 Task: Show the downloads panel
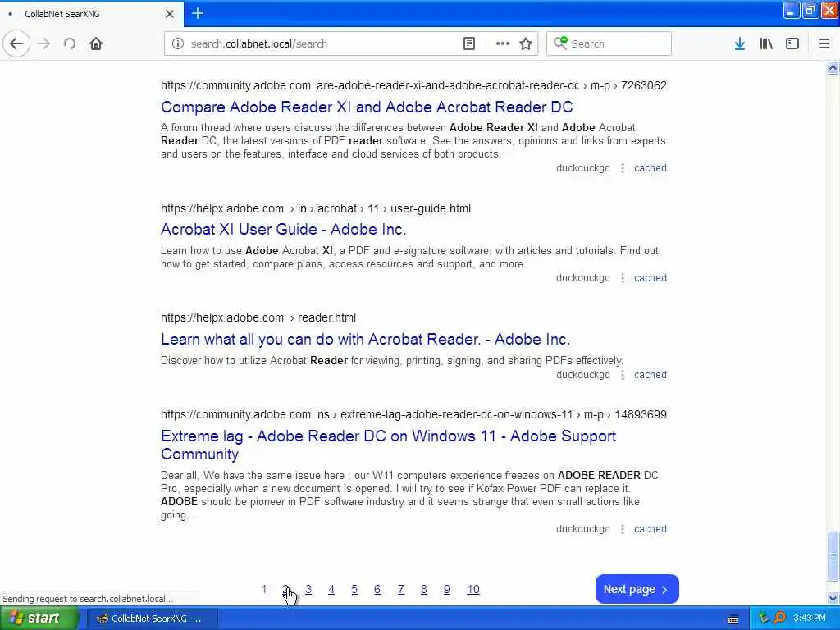coord(740,44)
